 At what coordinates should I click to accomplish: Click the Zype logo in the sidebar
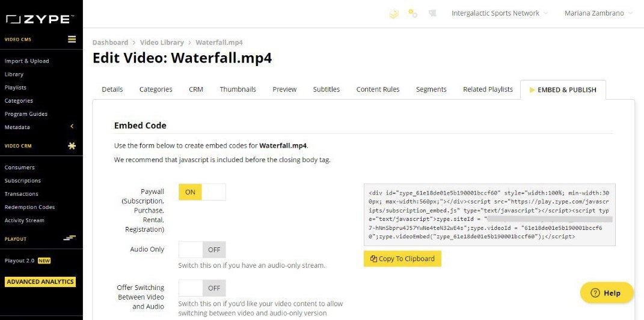[x=40, y=19]
